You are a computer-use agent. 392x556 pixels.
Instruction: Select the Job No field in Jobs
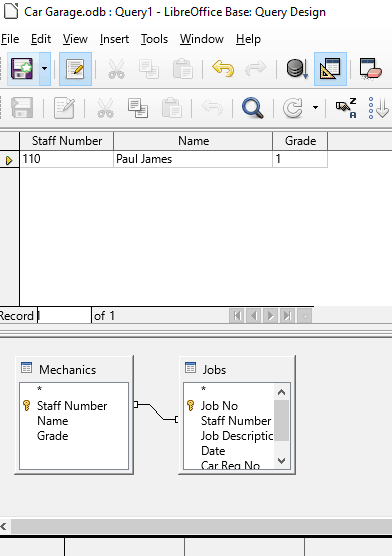tap(219, 406)
